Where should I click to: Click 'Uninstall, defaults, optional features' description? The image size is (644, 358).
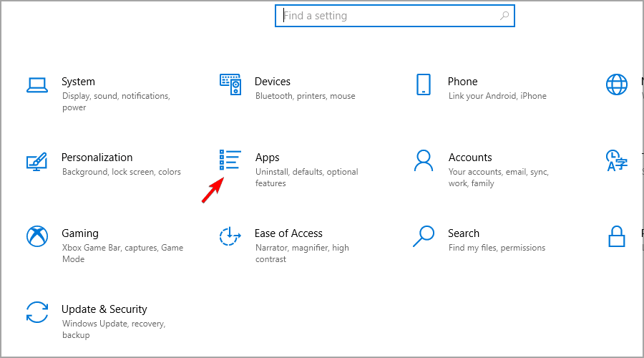[307, 178]
